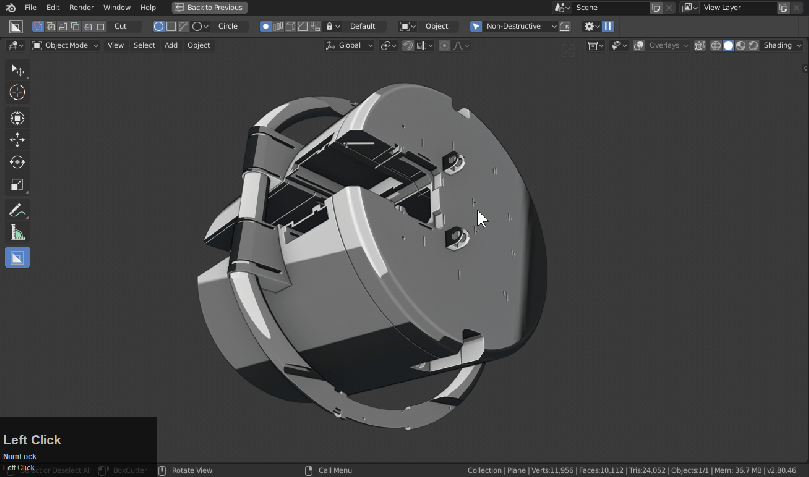Image resolution: width=809 pixels, height=477 pixels.
Task: Toggle proportional editing icon
Action: coord(444,45)
